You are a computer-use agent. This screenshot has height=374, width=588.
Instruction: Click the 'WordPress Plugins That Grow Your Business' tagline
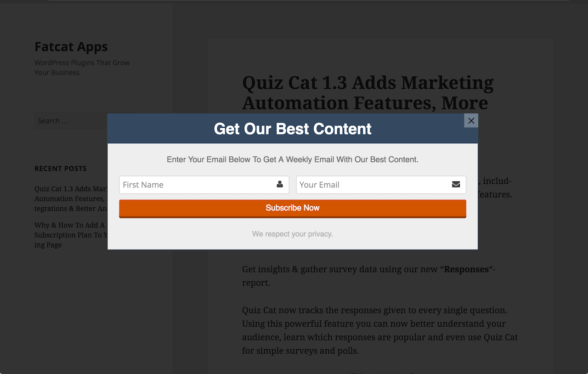point(82,68)
